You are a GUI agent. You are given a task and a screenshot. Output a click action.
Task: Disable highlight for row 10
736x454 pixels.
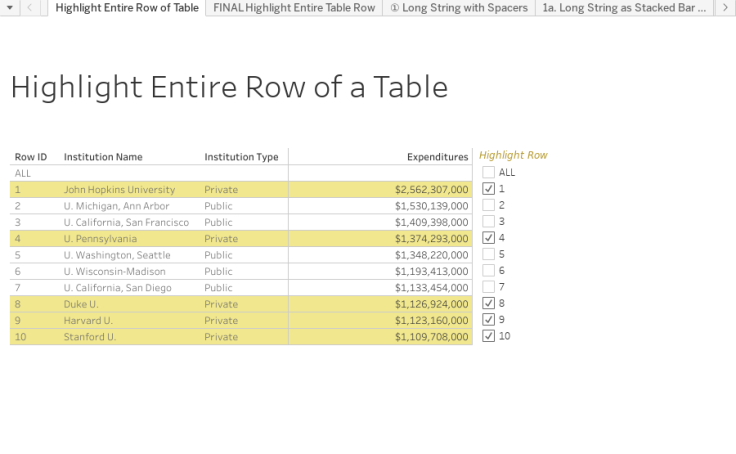488,336
